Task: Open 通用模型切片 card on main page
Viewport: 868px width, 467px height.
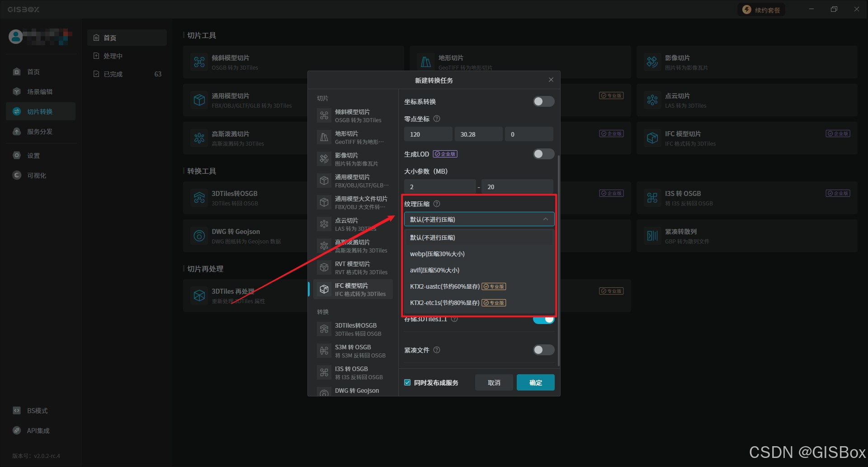Action: coord(245,100)
